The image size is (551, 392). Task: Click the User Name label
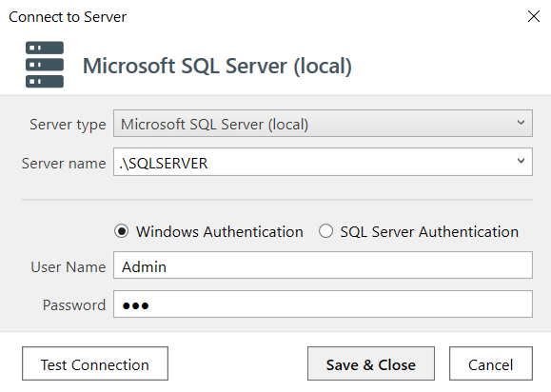(69, 267)
